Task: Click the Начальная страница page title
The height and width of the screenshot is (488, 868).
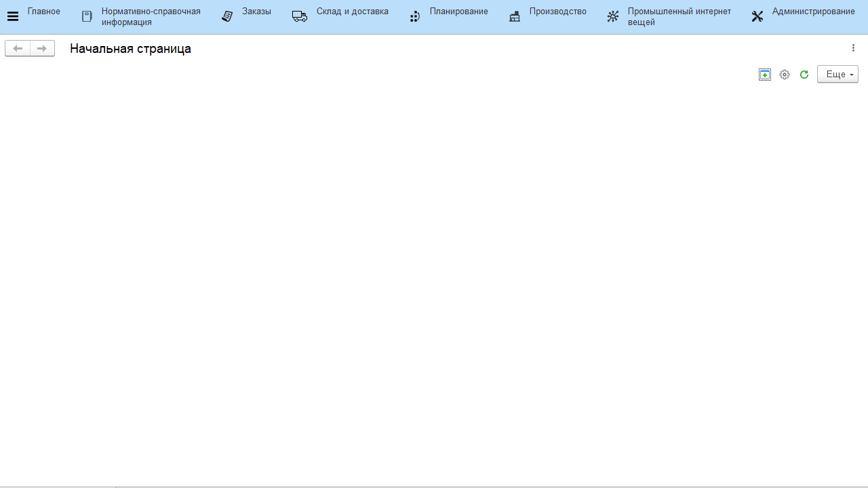Action: click(x=130, y=49)
